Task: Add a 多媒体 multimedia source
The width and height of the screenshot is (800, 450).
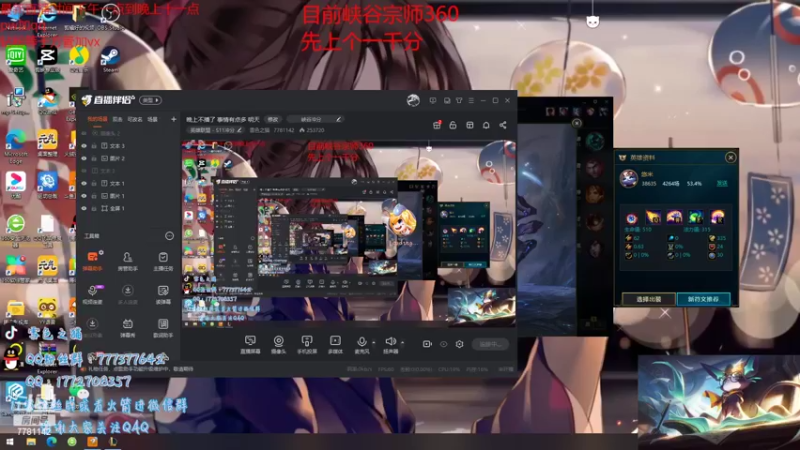Action: tap(335, 344)
